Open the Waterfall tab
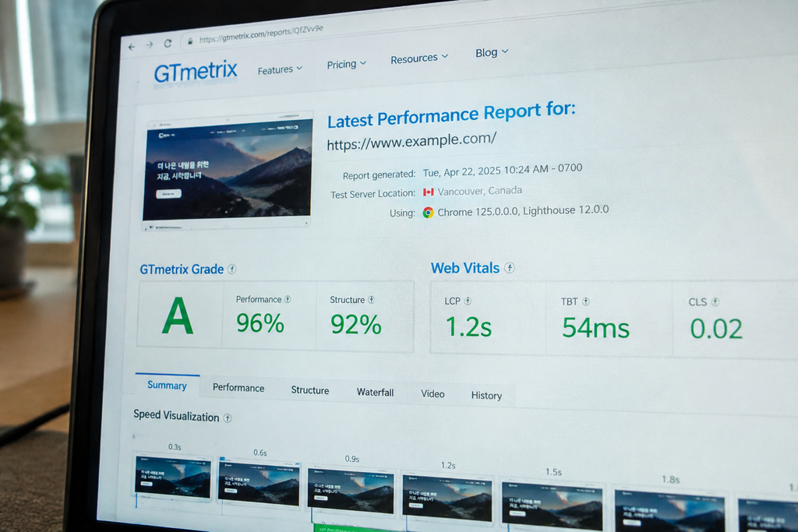 click(x=375, y=392)
